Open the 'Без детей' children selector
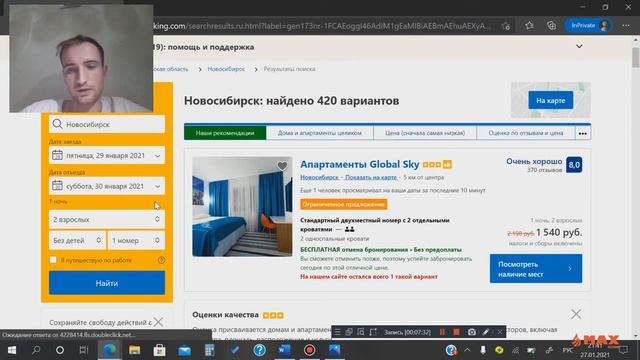 (77, 240)
